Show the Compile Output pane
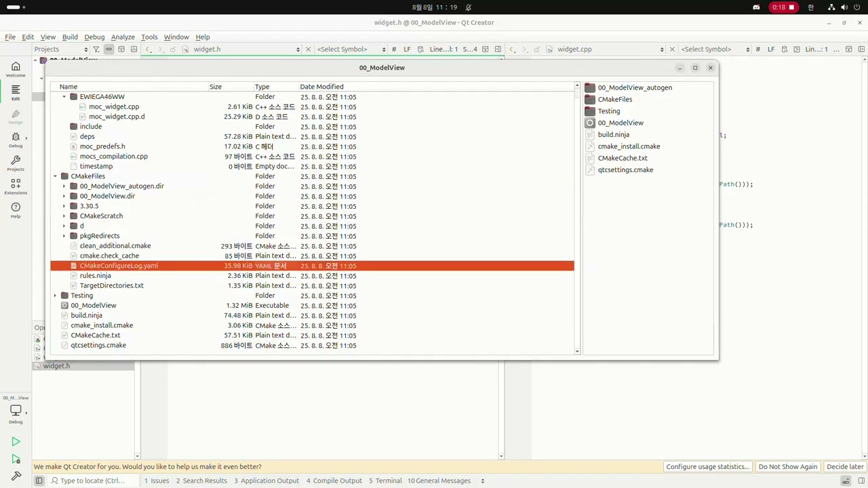The height and width of the screenshot is (488, 868). 334,481
